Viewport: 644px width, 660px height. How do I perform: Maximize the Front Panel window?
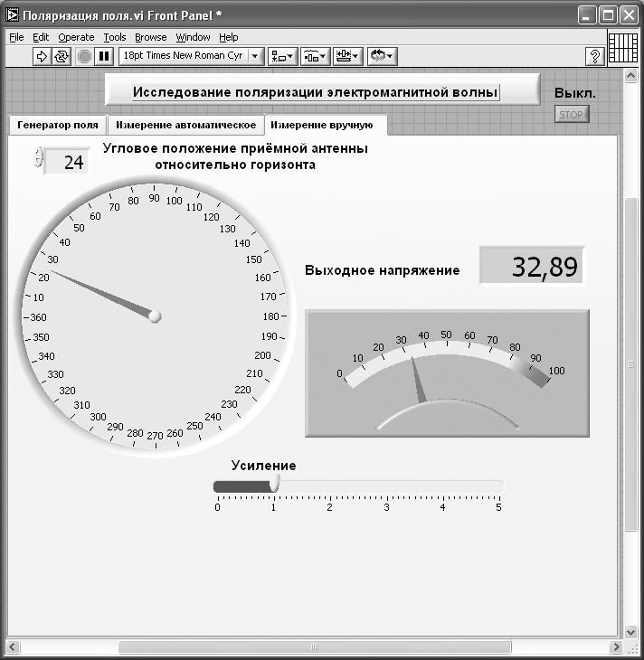608,15
